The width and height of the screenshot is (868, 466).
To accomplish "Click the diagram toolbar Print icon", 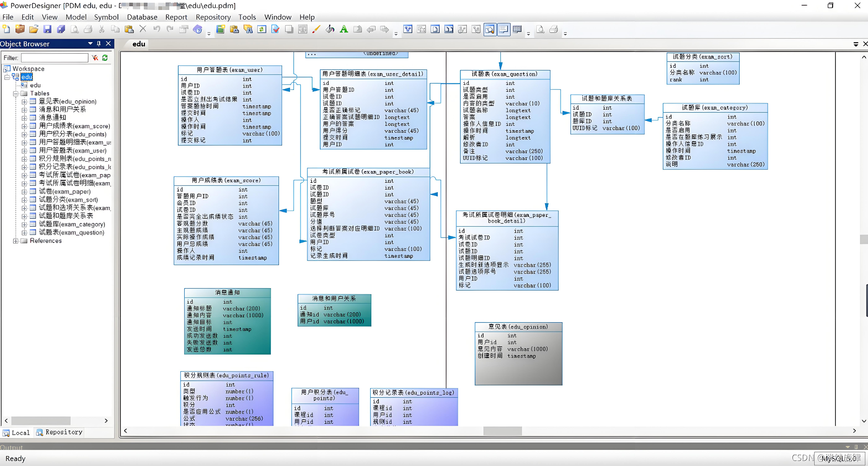I will pos(554,29).
